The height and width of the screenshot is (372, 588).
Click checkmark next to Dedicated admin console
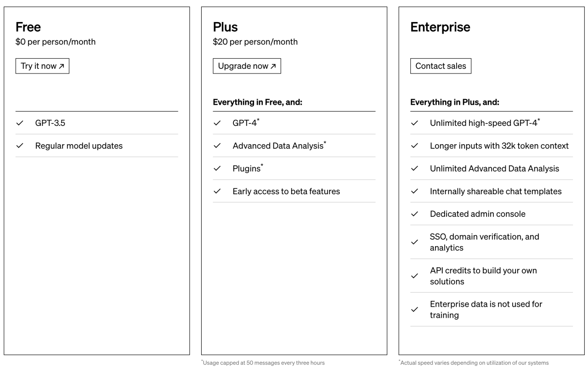coord(414,214)
